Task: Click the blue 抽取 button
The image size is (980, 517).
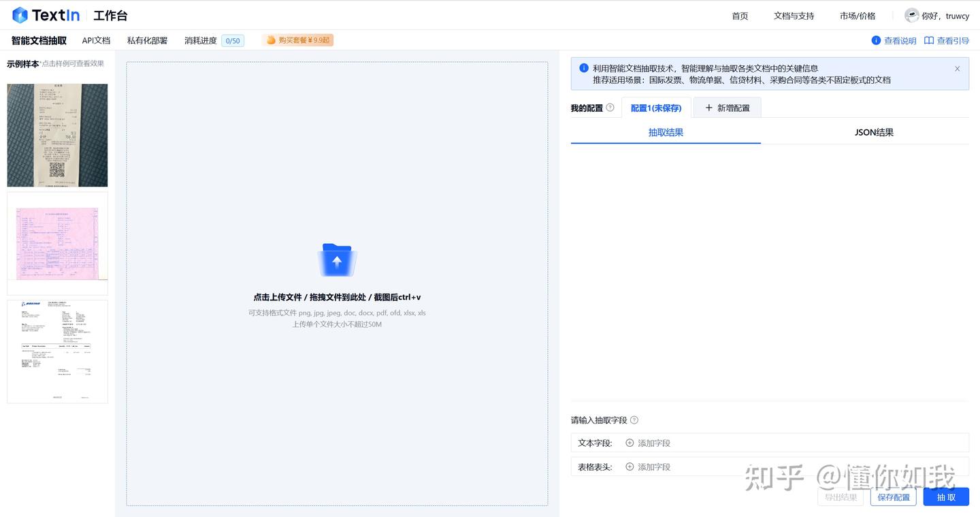Action: (x=945, y=497)
